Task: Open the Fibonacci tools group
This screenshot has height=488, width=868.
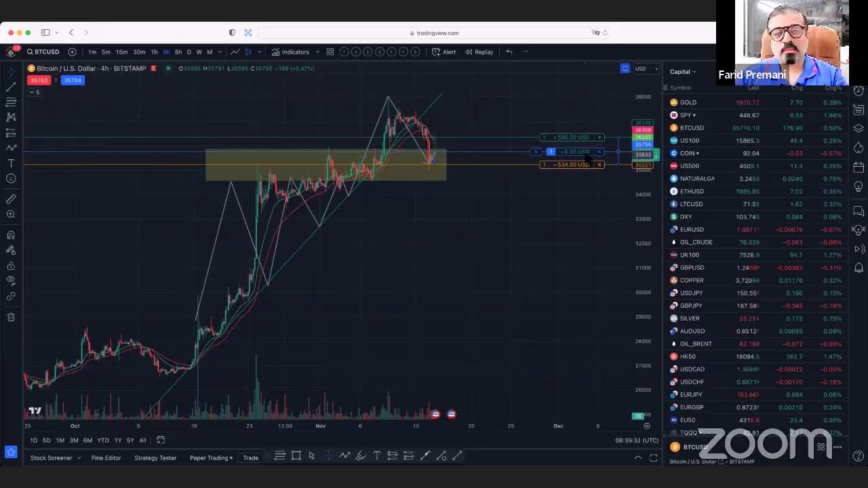Action: pos(11,102)
